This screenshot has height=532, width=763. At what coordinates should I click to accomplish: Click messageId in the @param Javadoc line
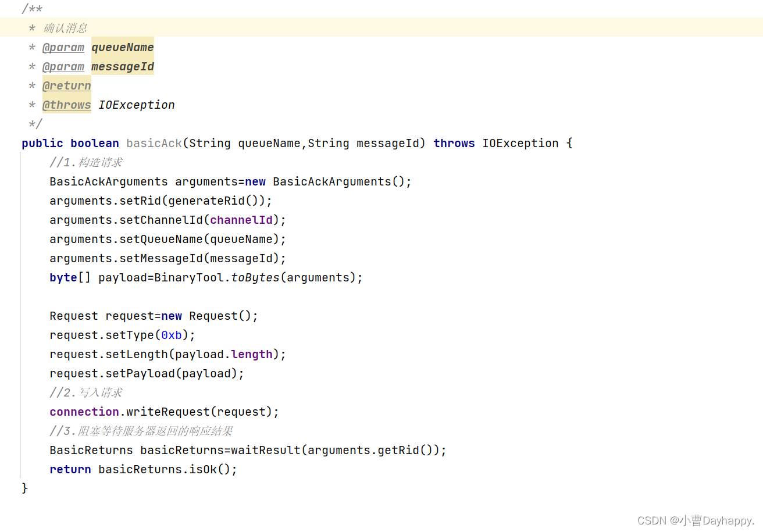click(123, 66)
